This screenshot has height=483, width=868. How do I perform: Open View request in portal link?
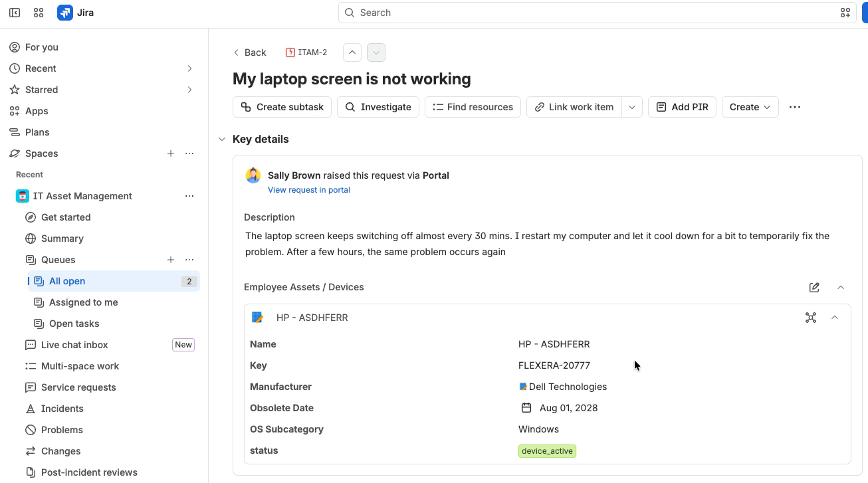tap(309, 190)
